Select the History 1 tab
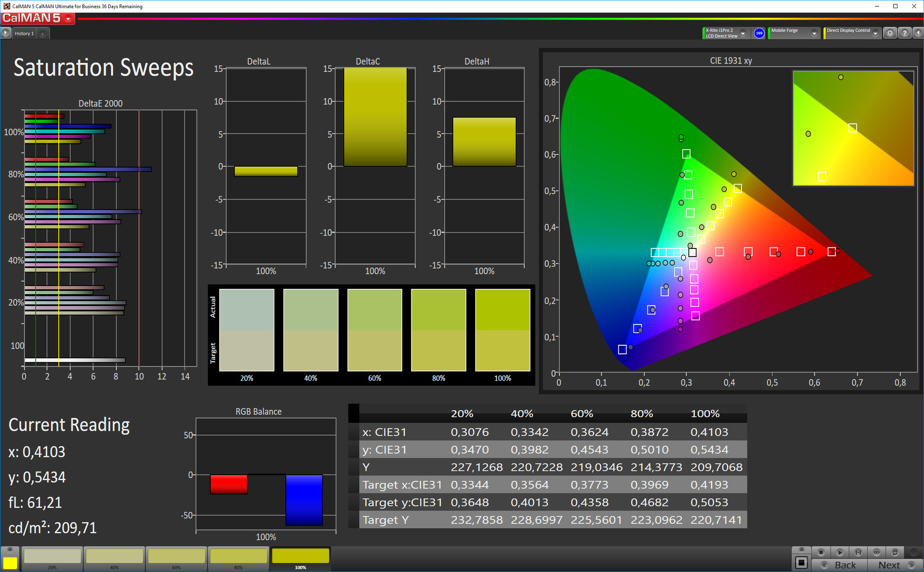 (24, 34)
